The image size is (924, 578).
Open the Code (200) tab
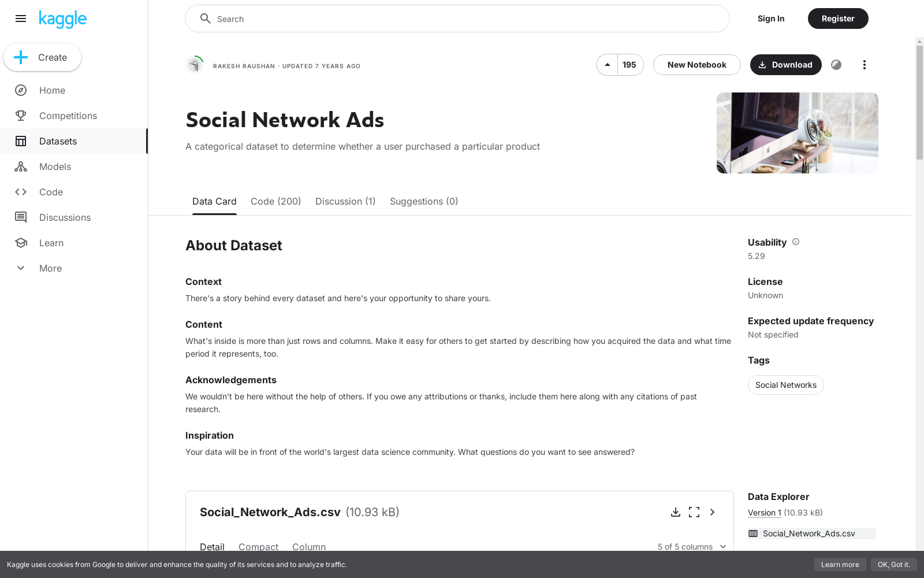[x=276, y=201]
